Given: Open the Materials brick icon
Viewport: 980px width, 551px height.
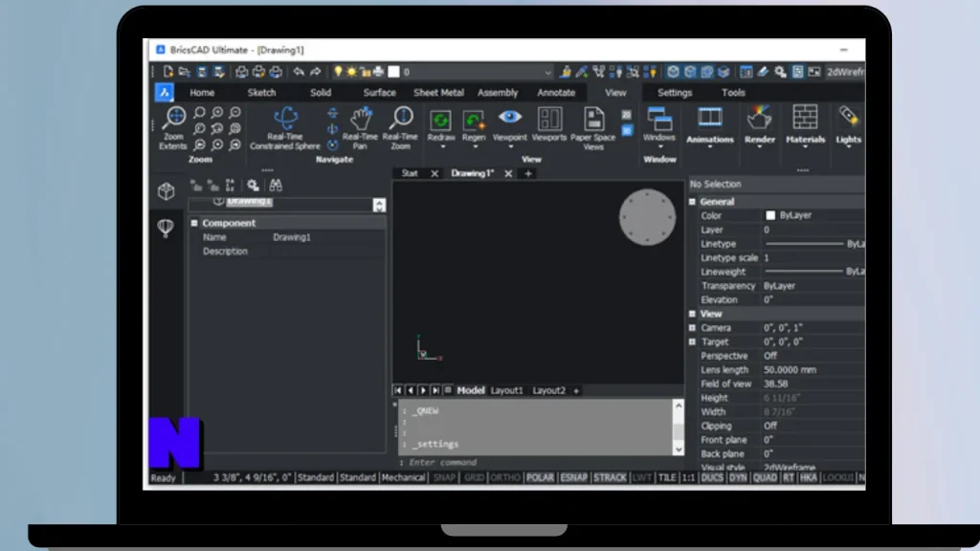Looking at the screenshot, I should pos(805,118).
